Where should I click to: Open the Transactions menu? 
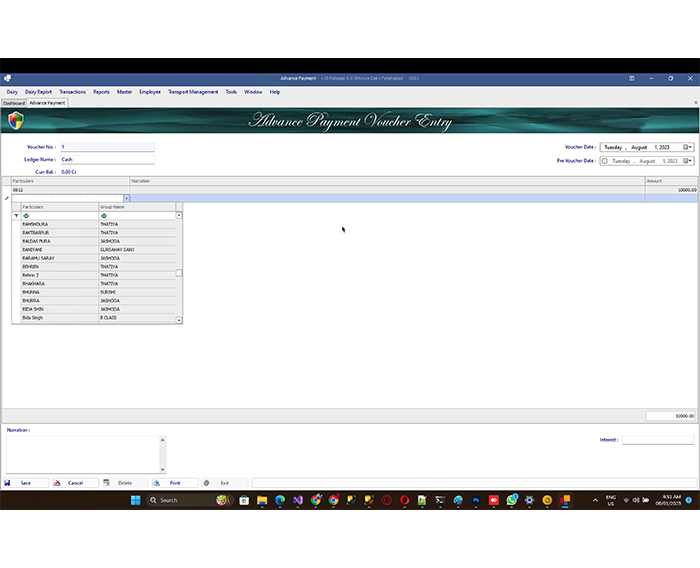[x=72, y=92]
